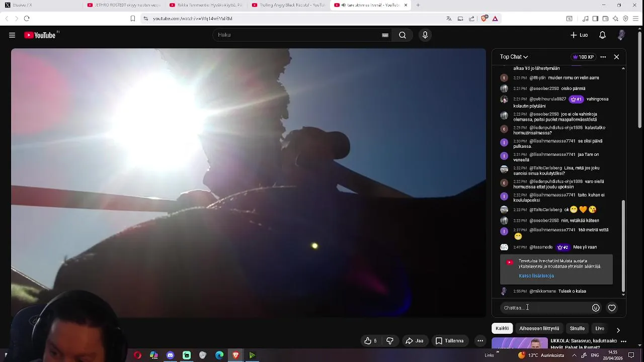The image size is (644, 362).
Task: Select the Kaikki filter chip
Action: point(502,328)
